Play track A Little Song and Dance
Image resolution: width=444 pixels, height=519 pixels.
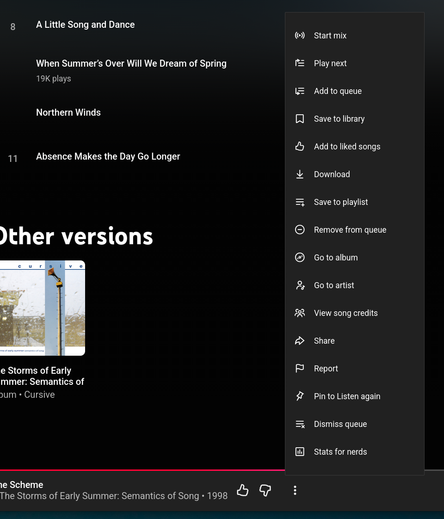[85, 25]
